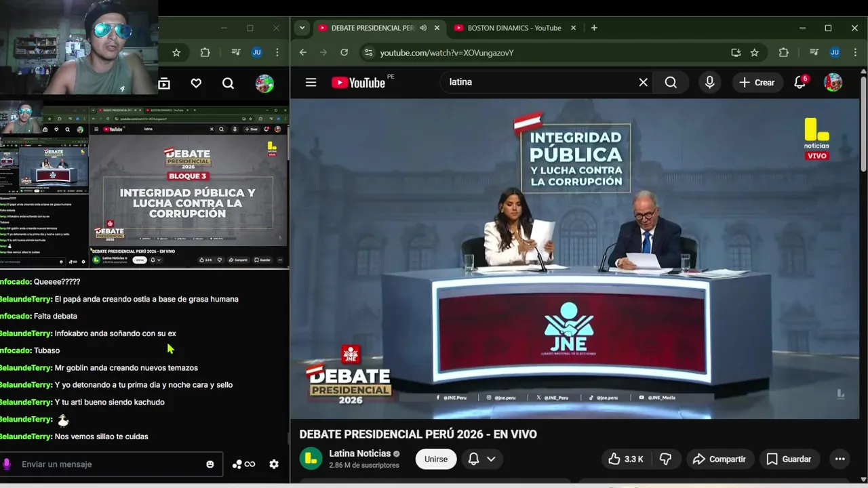868x488 pixels.
Task: Switch to BOSTON DINAMICS - YouTube tab
Action: click(x=514, y=28)
